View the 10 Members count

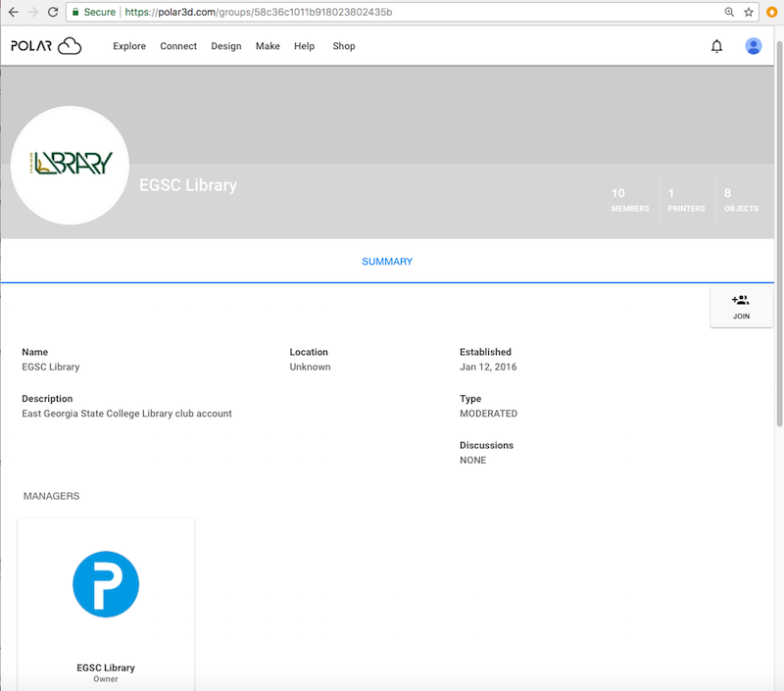tap(630, 200)
